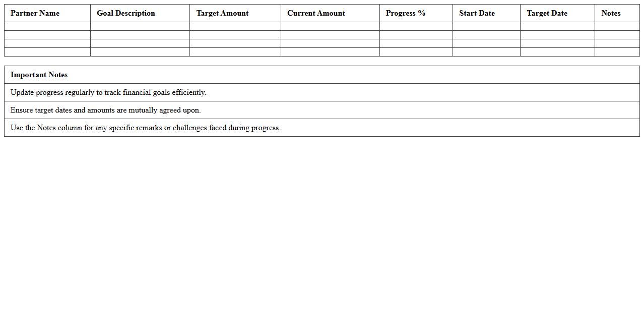Click the Target Date column header
Viewport: 644px width, 328px height.
pyautogui.click(x=547, y=13)
